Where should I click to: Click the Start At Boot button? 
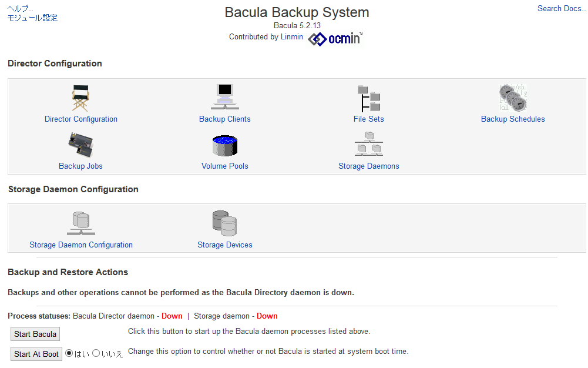[36, 354]
